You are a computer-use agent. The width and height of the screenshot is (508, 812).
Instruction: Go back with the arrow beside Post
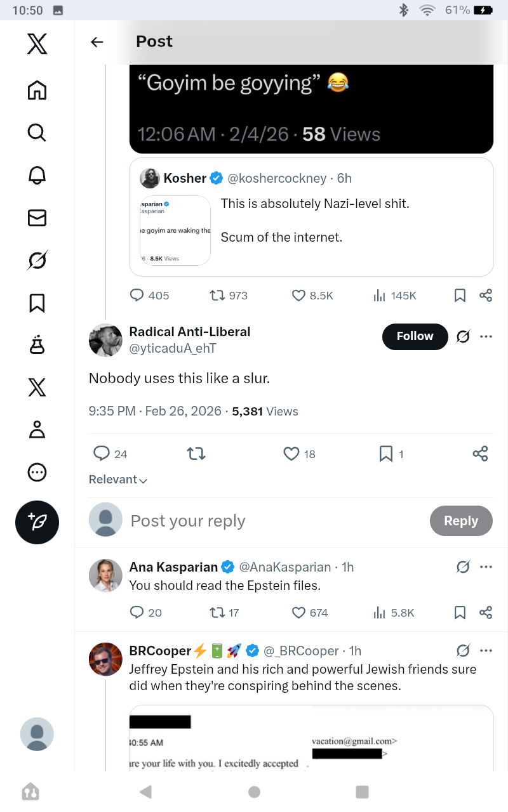pos(97,42)
